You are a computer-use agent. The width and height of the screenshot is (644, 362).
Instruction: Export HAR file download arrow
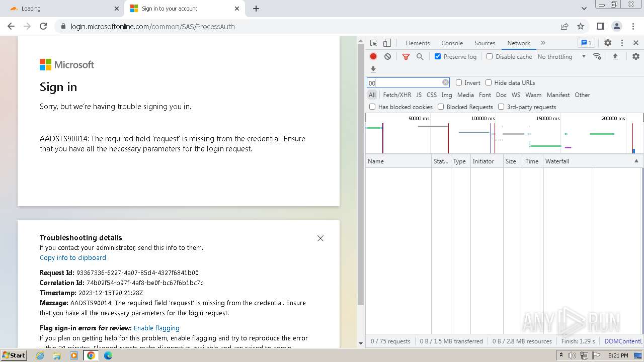click(x=373, y=69)
